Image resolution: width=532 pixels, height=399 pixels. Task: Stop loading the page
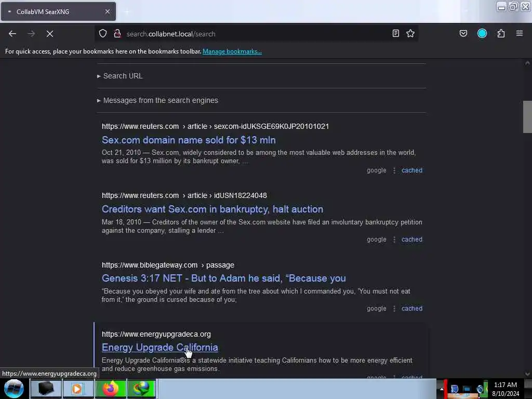point(50,34)
